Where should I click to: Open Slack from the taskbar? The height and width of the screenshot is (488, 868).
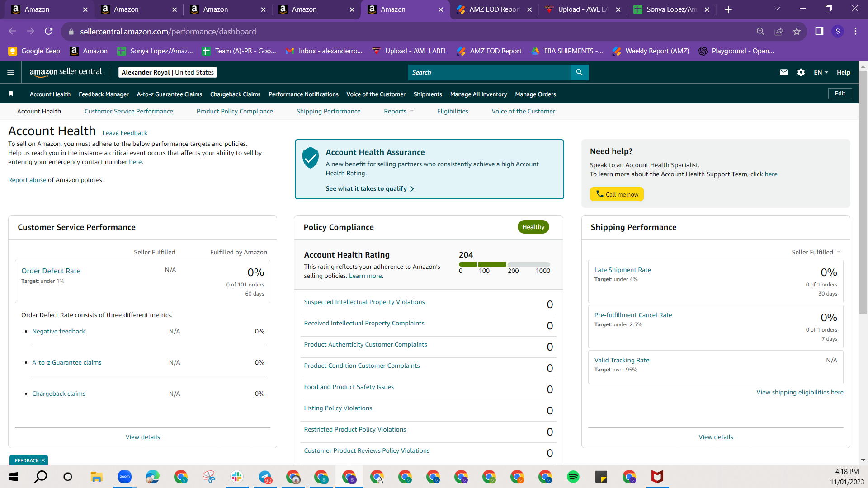coord(236,477)
